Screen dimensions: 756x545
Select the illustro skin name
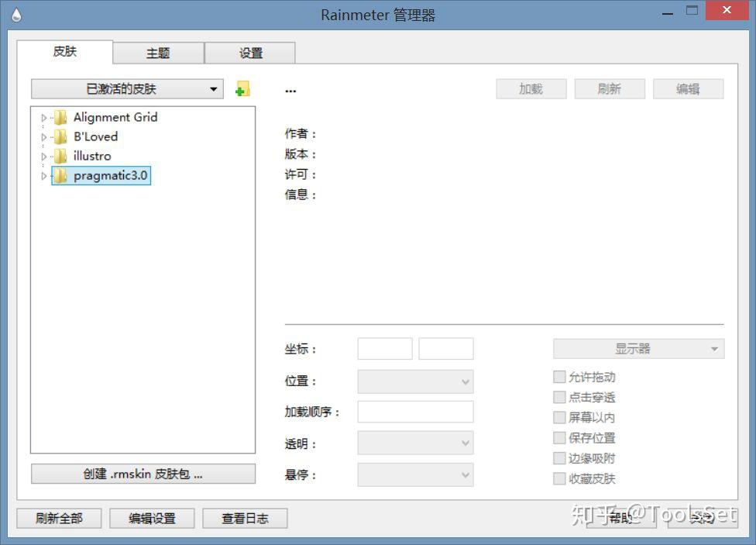92,156
